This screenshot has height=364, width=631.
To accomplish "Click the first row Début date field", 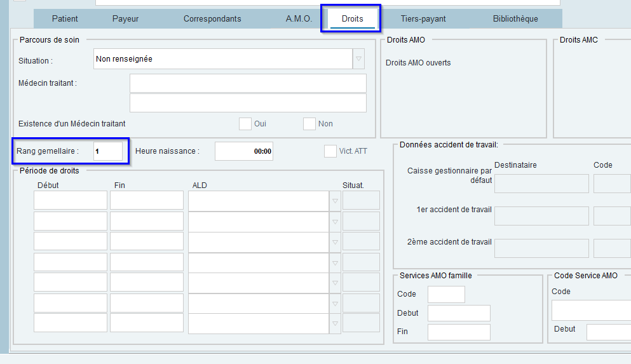I will (x=71, y=200).
